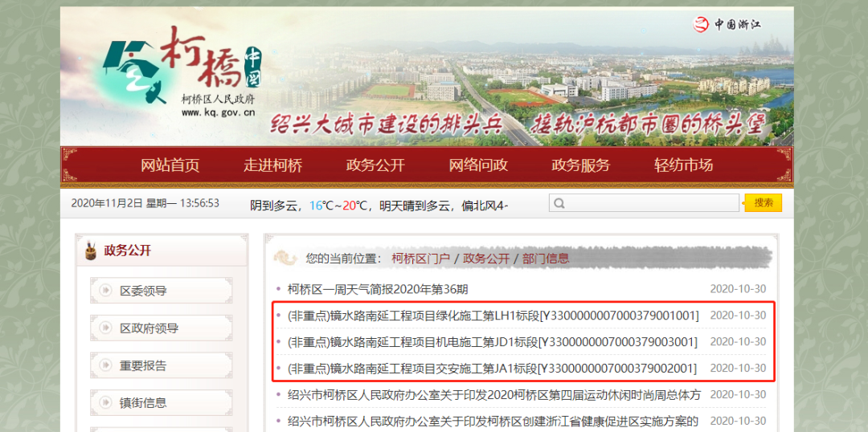Open the 创建浙江省健康促进区实施方案 notice link
Image resolution: width=868 pixels, height=432 pixels.
493,421
